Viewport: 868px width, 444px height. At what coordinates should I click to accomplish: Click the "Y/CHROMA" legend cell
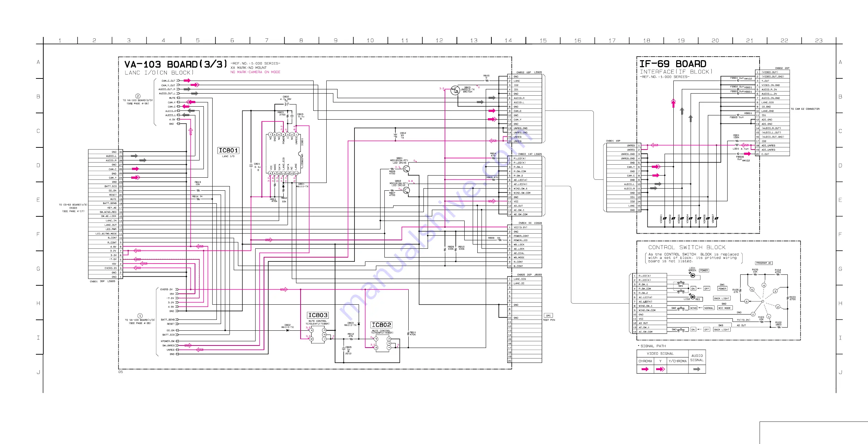tap(678, 361)
